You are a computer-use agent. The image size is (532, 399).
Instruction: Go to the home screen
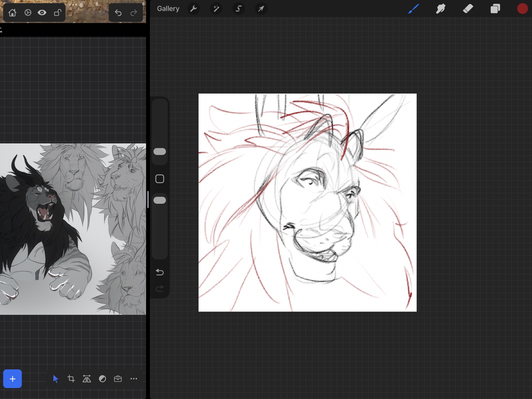coord(12,13)
